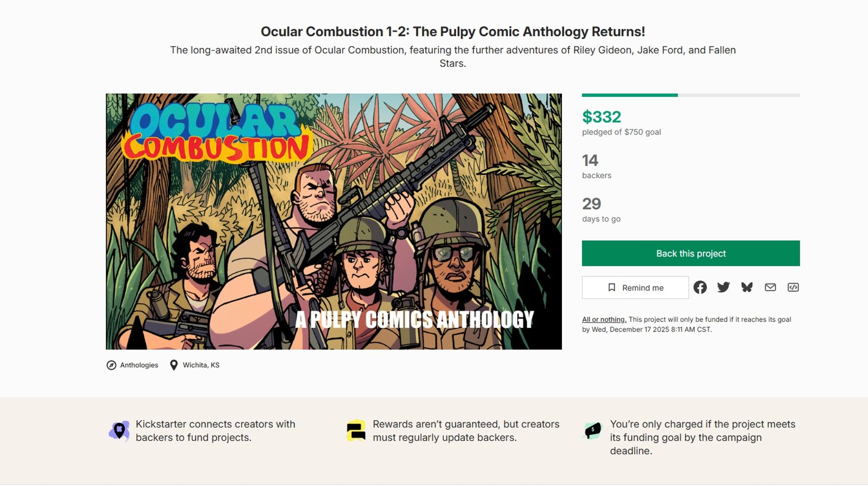The height and width of the screenshot is (486, 868).
Task: Share the project on Facebook
Action: pos(700,287)
